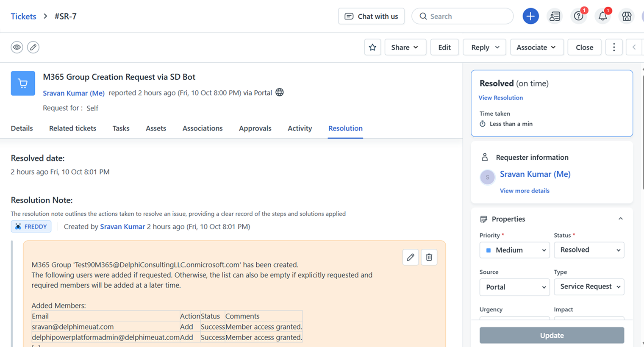Open the Priority Medium dropdown
Screen dimensions: 644x347
point(514,250)
